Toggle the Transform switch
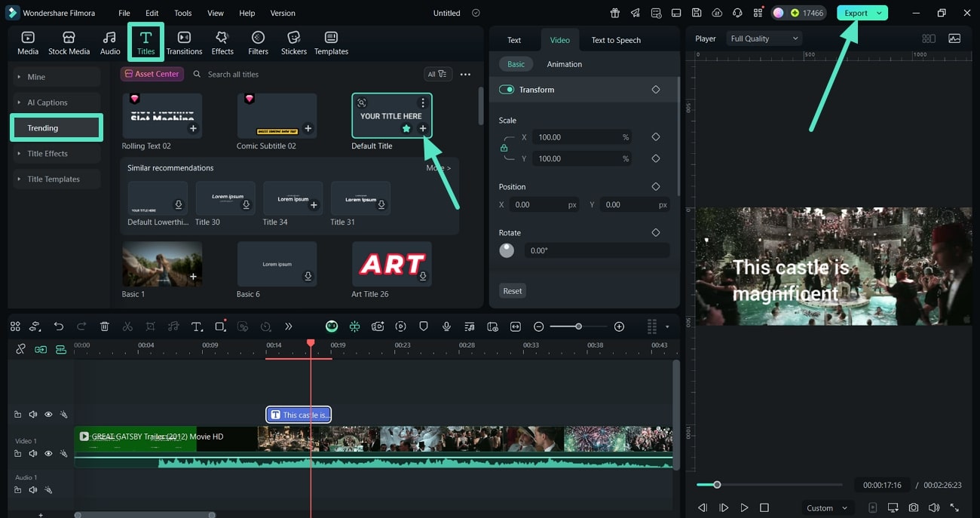The image size is (980, 518). tap(507, 90)
